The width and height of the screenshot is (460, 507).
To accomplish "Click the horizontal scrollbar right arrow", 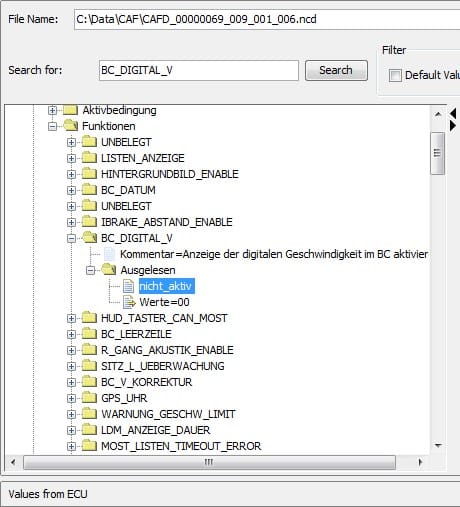I will point(420,462).
